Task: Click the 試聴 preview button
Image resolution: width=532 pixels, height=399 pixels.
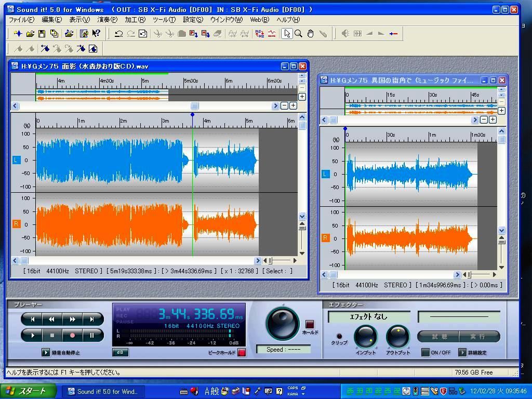Action: pyautogui.click(x=439, y=337)
